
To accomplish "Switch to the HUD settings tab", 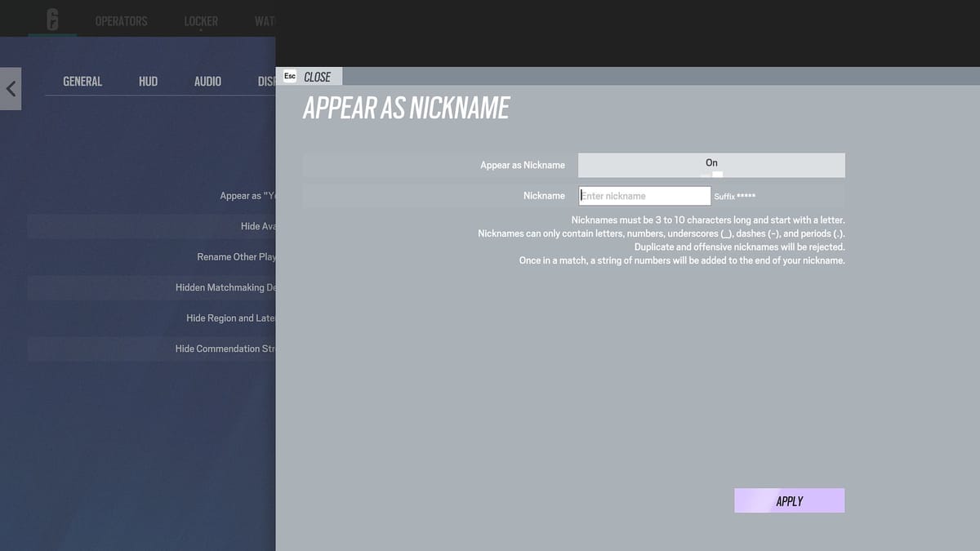I will [148, 81].
